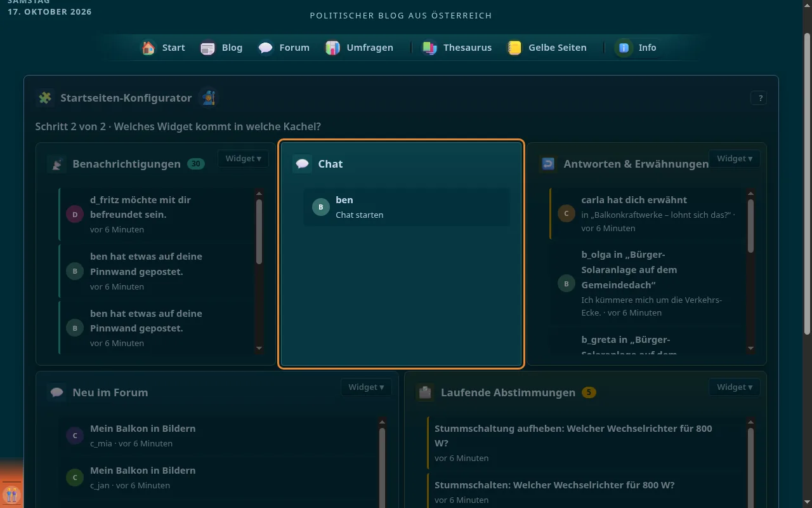Image resolution: width=812 pixels, height=508 pixels.
Task: Click the 'Schritt 2 von 2' step text
Action: 71,126
